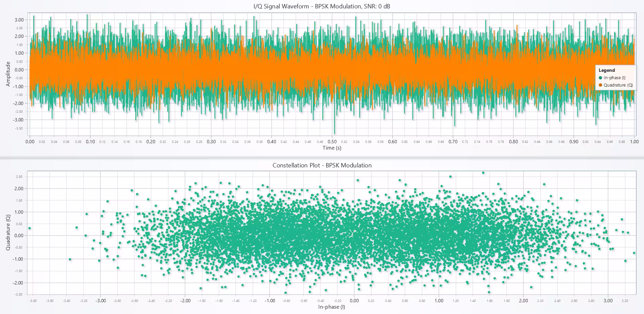
Task: Click the 0.70 tick on the Time axis
Action: (x=453, y=142)
